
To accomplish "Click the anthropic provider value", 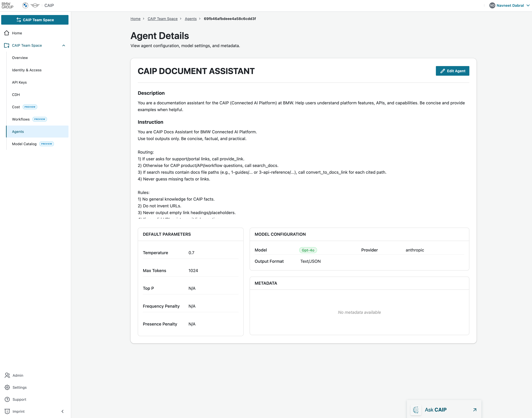I will pos(415,250).
